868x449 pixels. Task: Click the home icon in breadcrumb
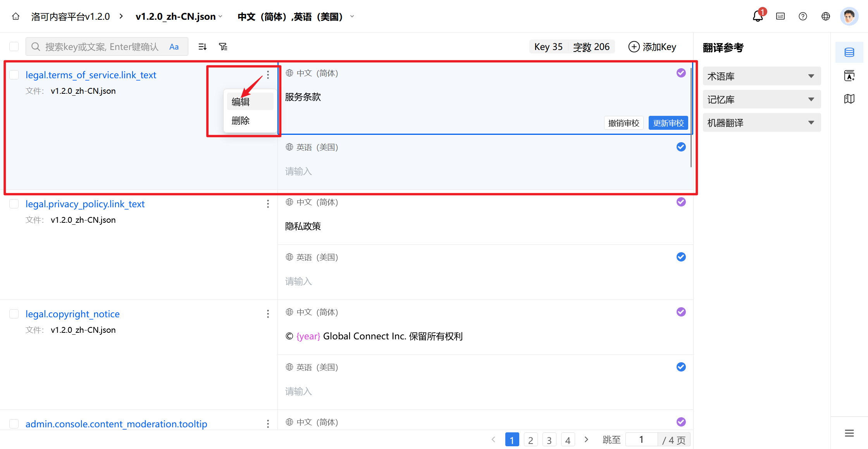click(x=15, y=16)
